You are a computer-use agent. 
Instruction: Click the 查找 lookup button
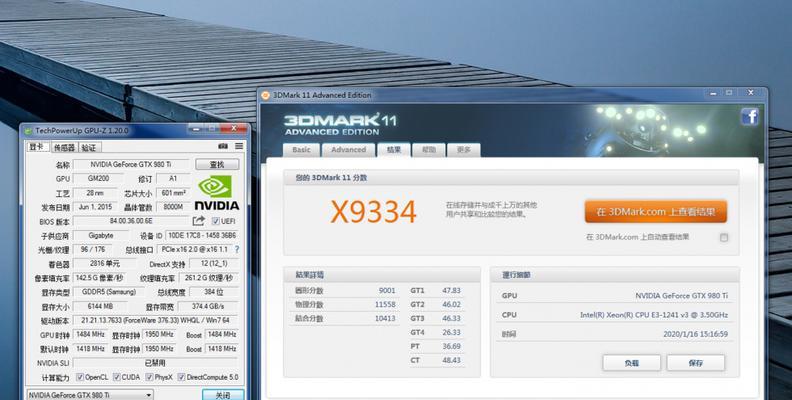pyautogui.click(x=217, y=165)
